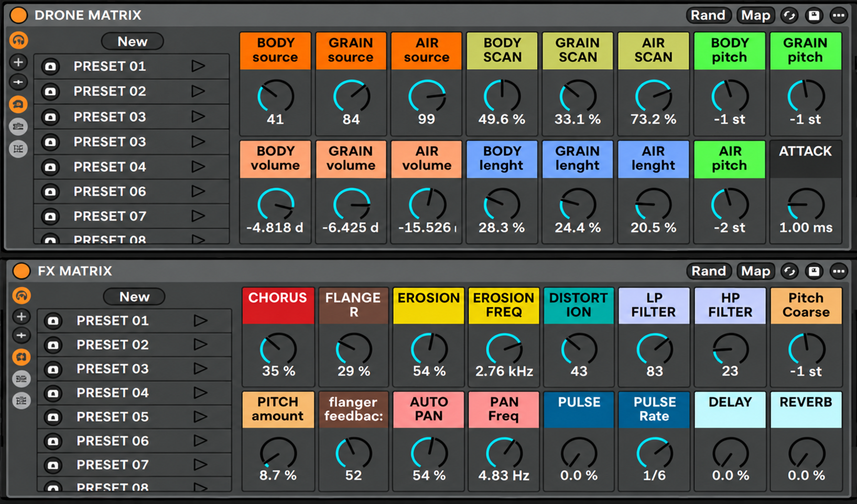This screenshot has width=857, height=504.
Task: Hide macro controls in DRONE MATRIX sidebar
Action: point(18,40)
